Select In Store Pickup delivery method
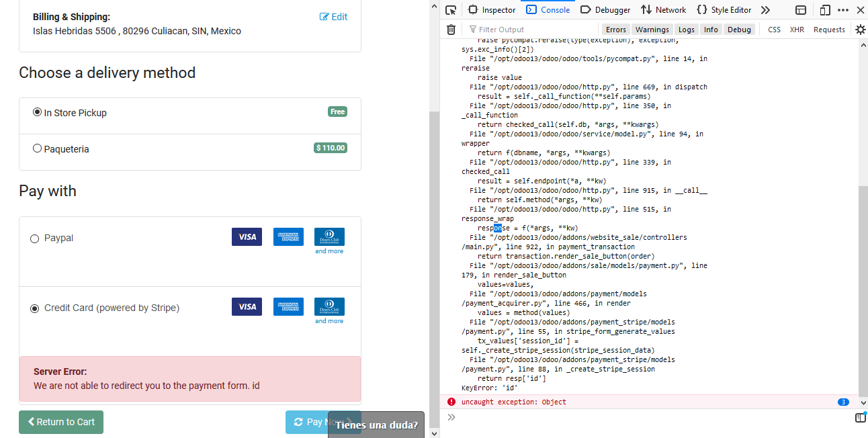868x438 pixels. coord(37,112)
